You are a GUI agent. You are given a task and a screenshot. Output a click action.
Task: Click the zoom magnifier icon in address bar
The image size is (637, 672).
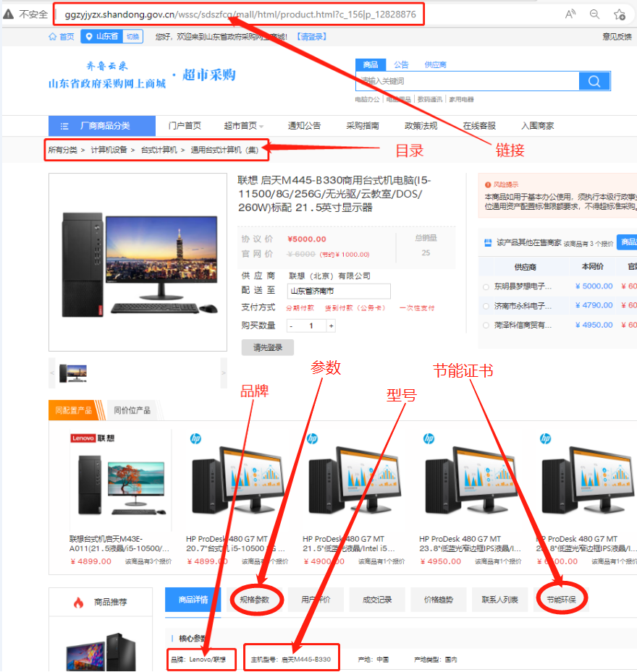coord(594,14)
